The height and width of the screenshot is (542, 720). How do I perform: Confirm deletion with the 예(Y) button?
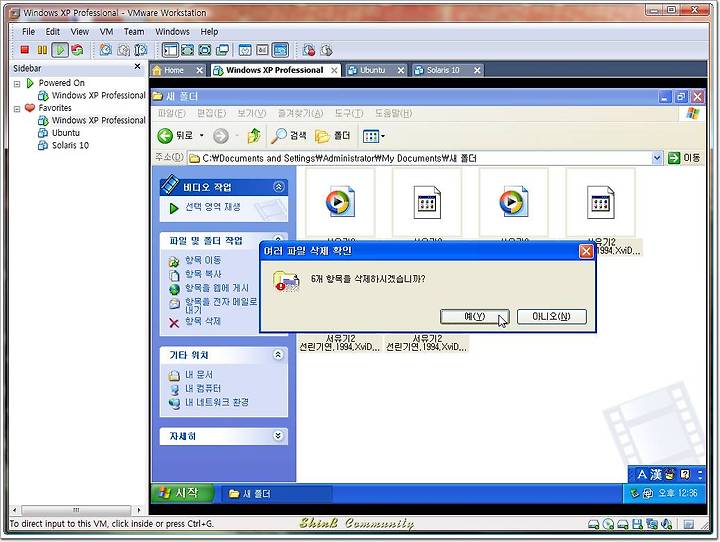pyautogui.click(x=474, y=316)
